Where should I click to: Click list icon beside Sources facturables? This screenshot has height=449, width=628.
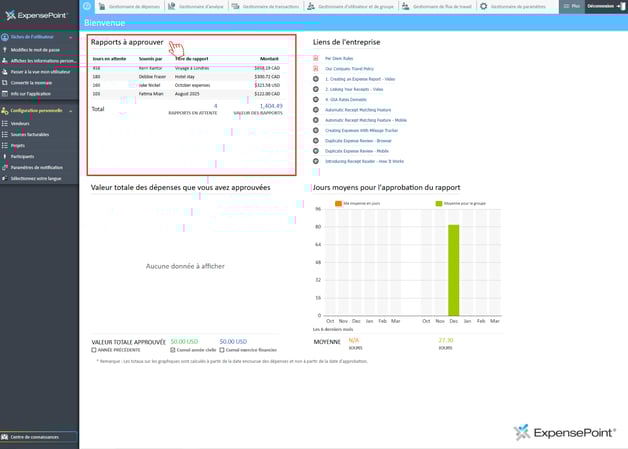coord(5,135)
